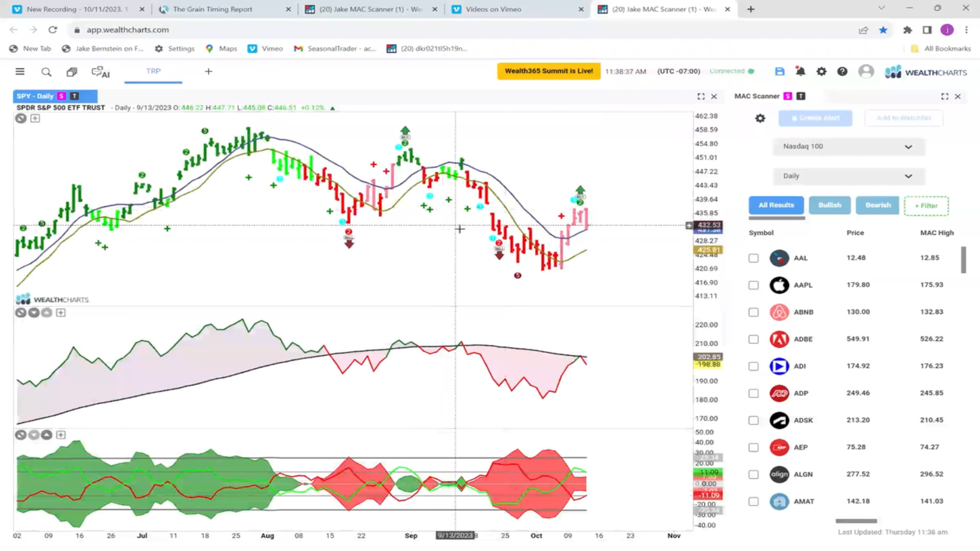Open MAC Scanner settings gear
The width and height of the screenshot is (980, 551).
(760, 118)
